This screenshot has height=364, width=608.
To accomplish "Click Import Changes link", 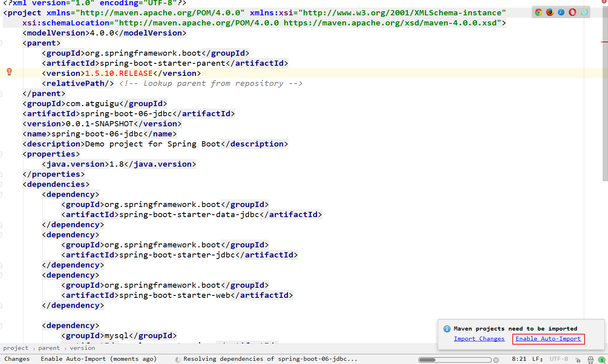I will pyautogui.click(x=479, y=339).
